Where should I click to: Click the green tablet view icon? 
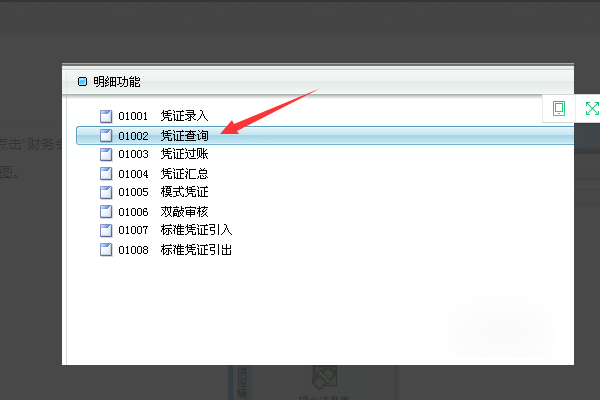click(x=559, y=108)
